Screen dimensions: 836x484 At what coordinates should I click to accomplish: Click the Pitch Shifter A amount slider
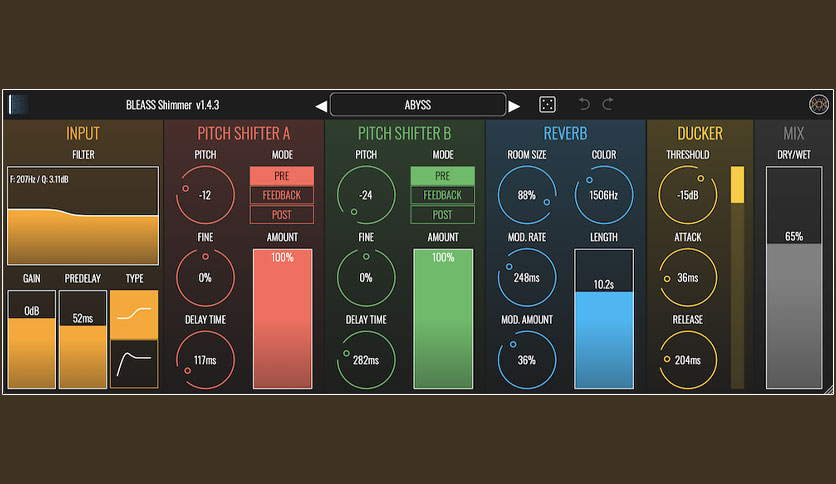[282, 319]
